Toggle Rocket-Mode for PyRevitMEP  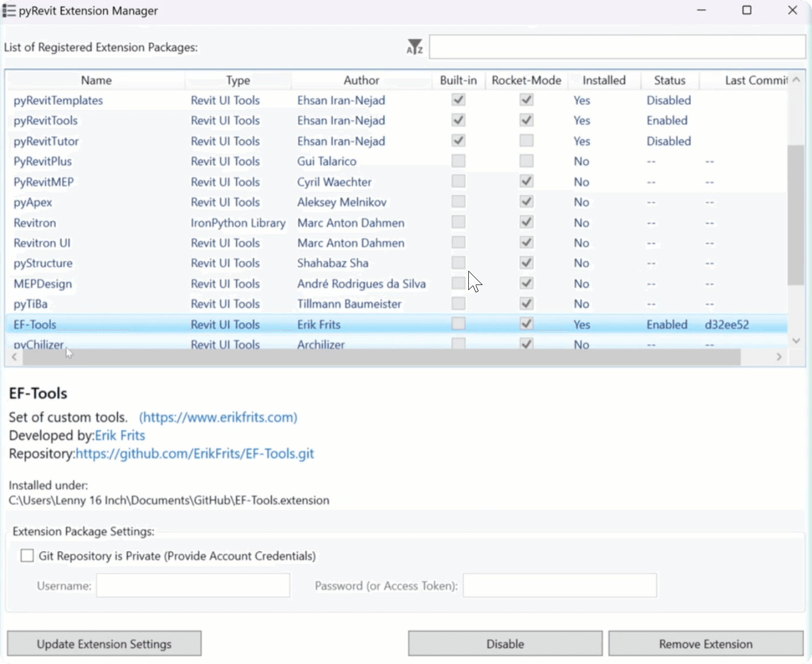pyautogui.click(x=526, y=181)
